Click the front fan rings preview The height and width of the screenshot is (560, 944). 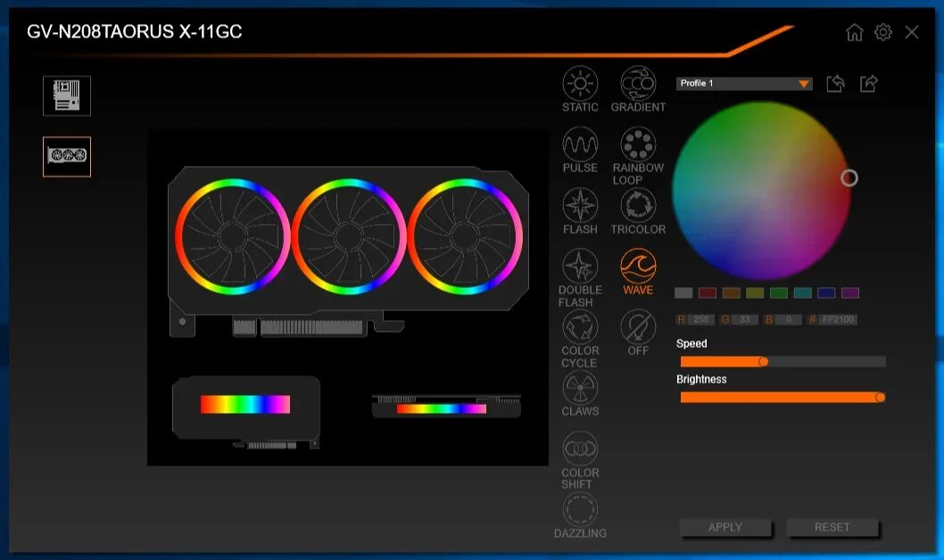(x=349, y=236)
